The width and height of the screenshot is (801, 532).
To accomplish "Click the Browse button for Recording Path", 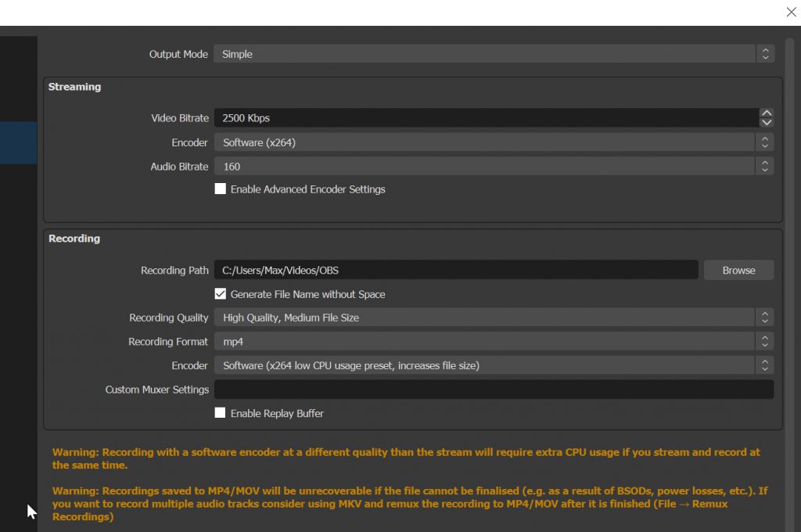I will (738, 270).
